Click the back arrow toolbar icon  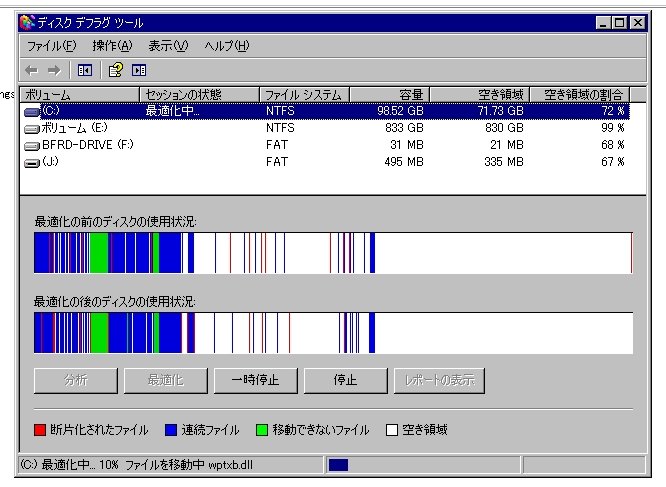[31, 70]
